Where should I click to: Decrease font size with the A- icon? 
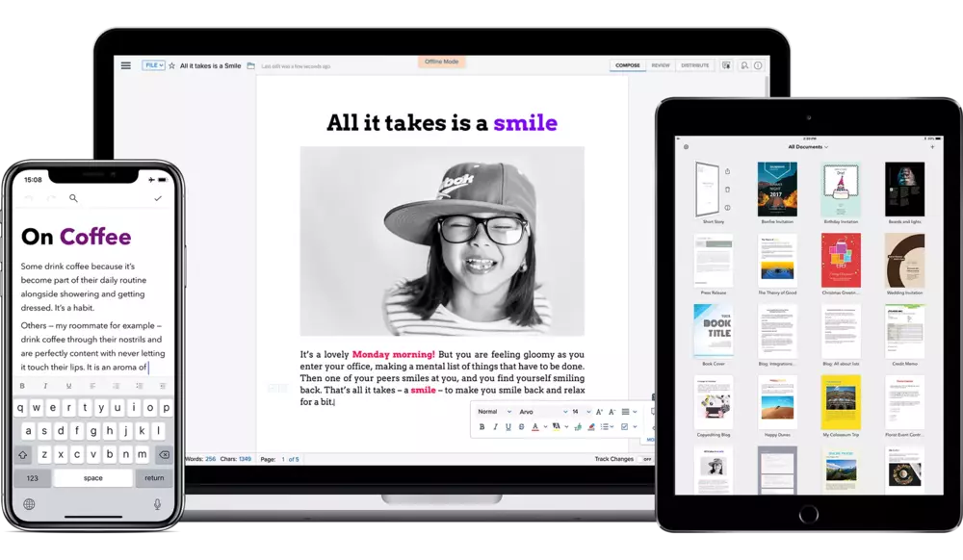coord(612,412)
